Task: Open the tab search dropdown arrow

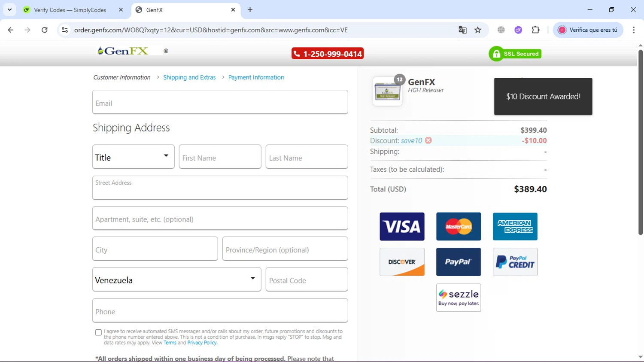Action: click(9, 9)
